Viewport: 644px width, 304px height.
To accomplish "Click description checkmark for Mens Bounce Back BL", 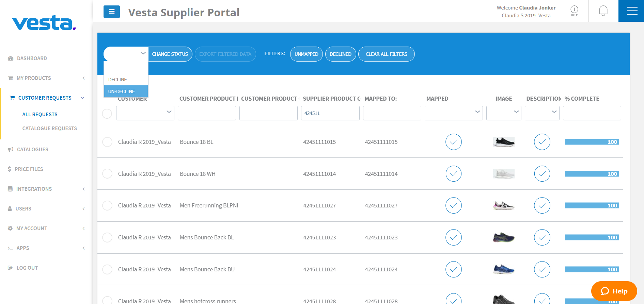I will coord(542,237).
